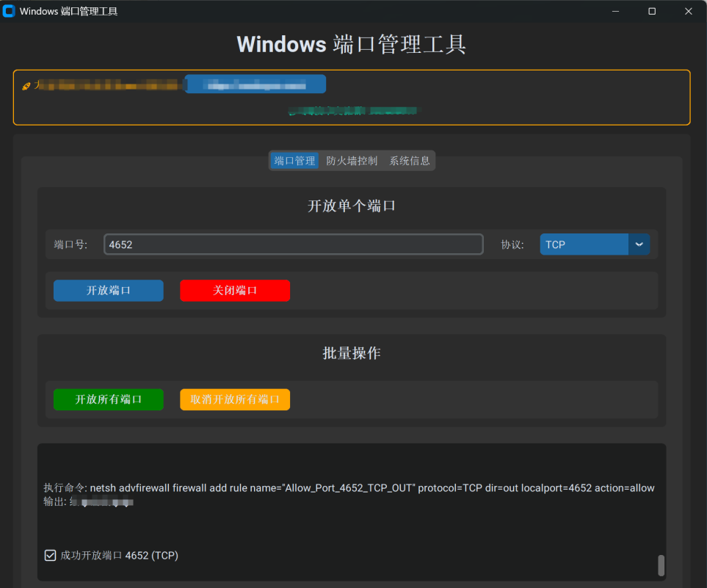Click the blue 开放端口 button
Image resolution: width=707 pixels, height=588 pixels.
point(108,291)
